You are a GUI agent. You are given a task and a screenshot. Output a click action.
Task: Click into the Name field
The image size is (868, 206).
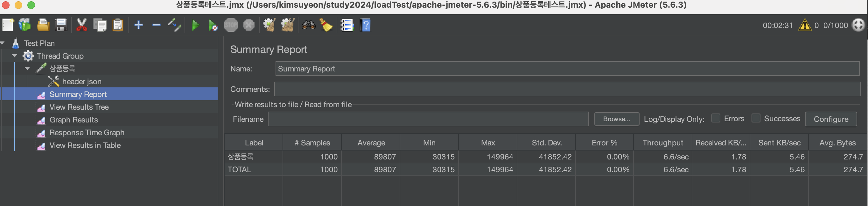567,69
